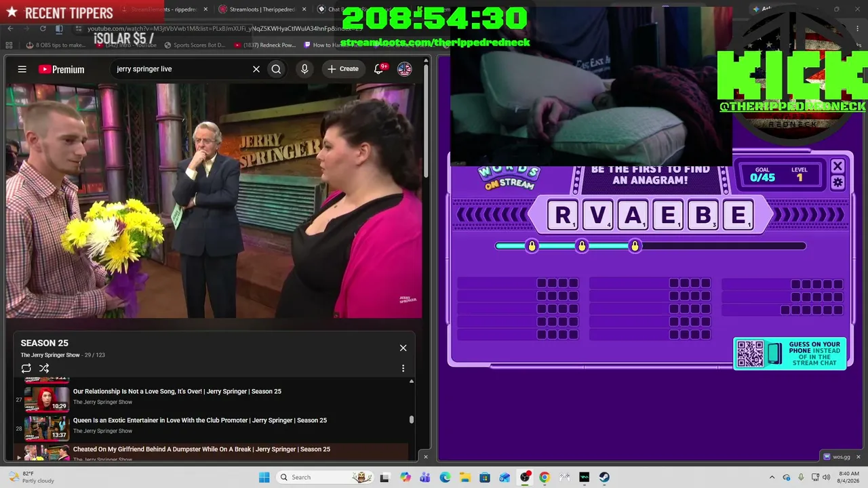Click the 'streamloots.com/therippedredneck' overlay text
This screenshot has height=488, width=868.
coord(435,43)
